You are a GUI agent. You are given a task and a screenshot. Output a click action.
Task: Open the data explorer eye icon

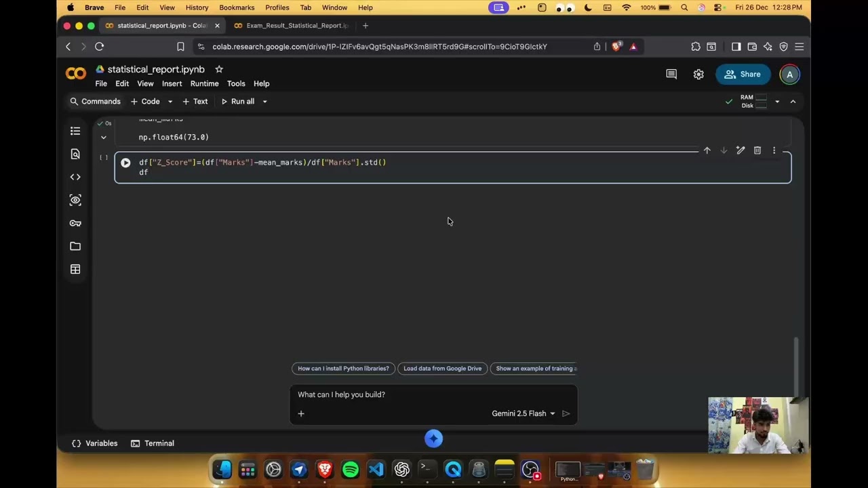click(75, 200)
